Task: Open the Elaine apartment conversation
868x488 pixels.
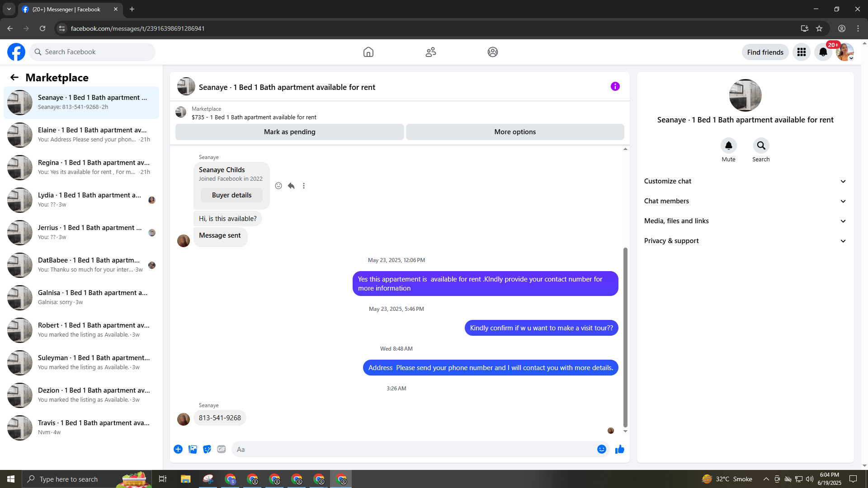Action: click(x=81, y=135)
